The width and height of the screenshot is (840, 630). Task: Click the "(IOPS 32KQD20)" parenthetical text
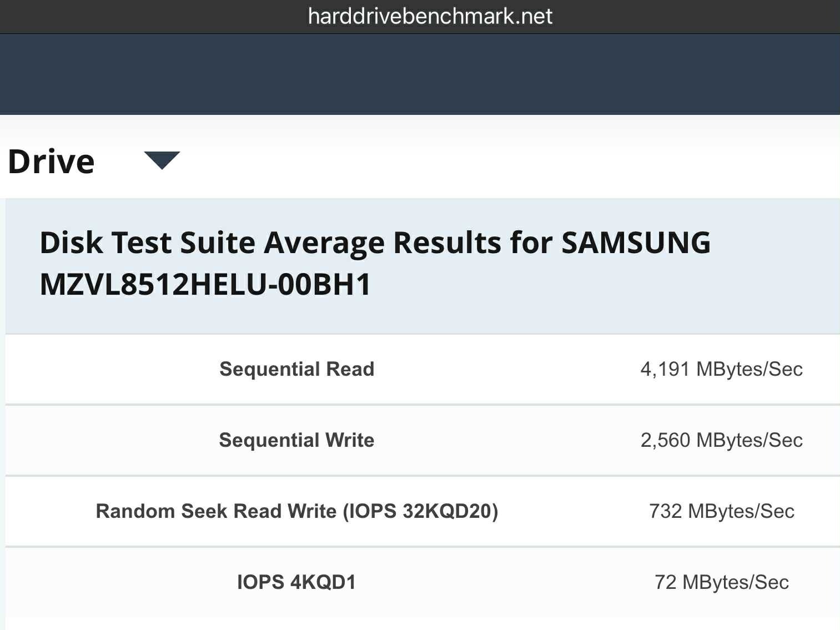pos(420,511)
